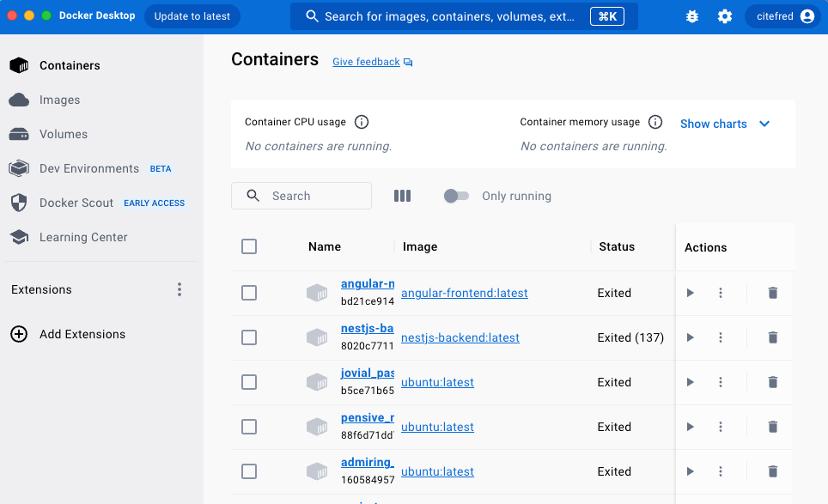Open the pensive_r container link
Viewport: 828px width, 504px height.
pyautogui.click(x=368, y=418)
